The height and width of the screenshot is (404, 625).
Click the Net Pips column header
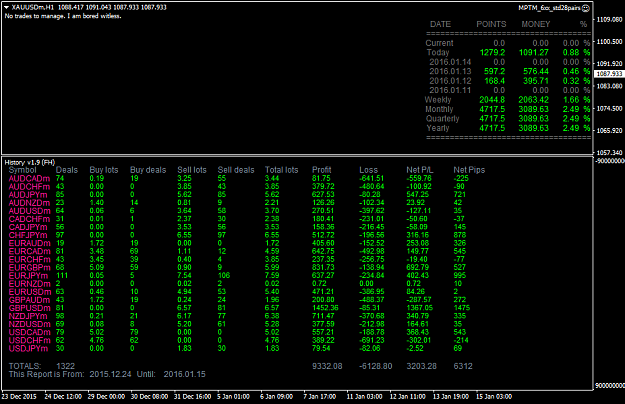pos(469,170)
